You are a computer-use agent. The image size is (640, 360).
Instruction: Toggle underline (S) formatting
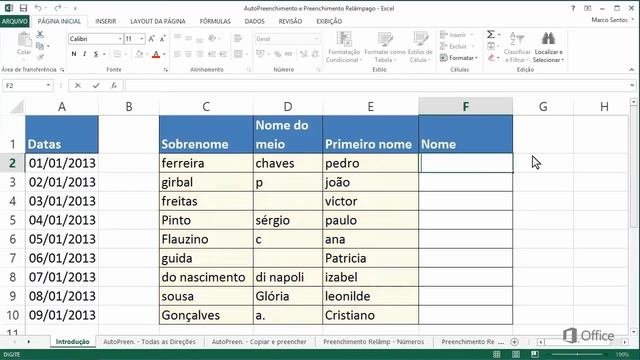pyautogui.click(x=96, y=54)
